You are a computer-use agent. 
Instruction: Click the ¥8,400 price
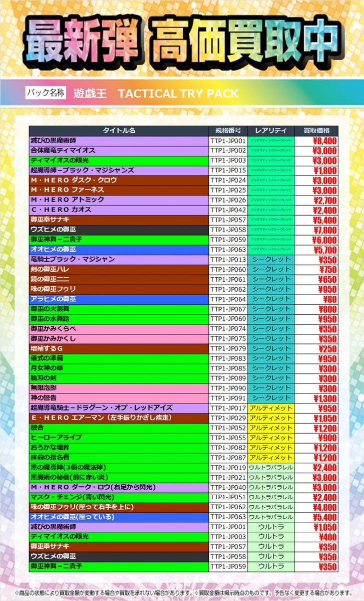(x=324, y=141)
